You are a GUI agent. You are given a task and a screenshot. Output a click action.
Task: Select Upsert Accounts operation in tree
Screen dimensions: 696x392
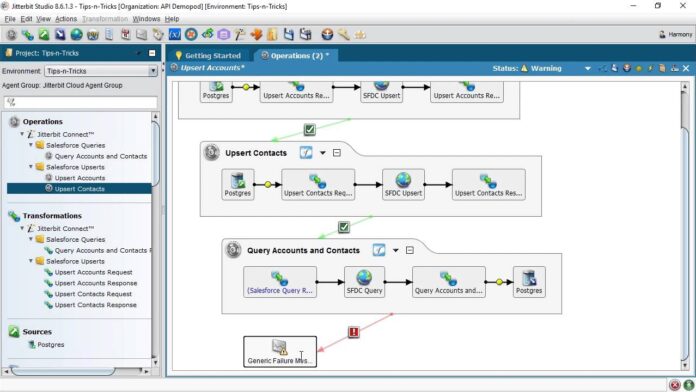[80, 178]
